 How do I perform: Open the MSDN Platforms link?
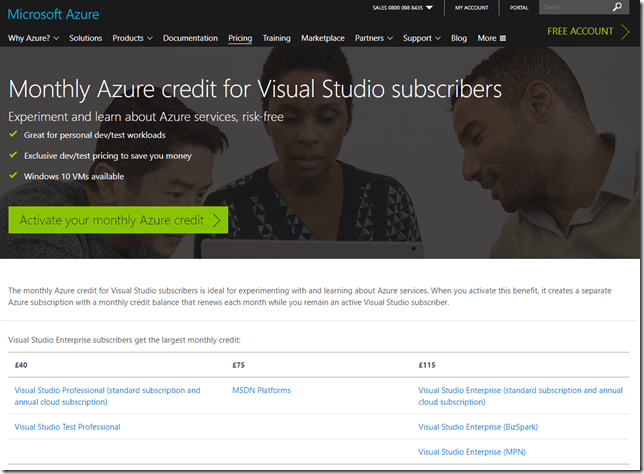pyautogui.click(x=261, y=390)
